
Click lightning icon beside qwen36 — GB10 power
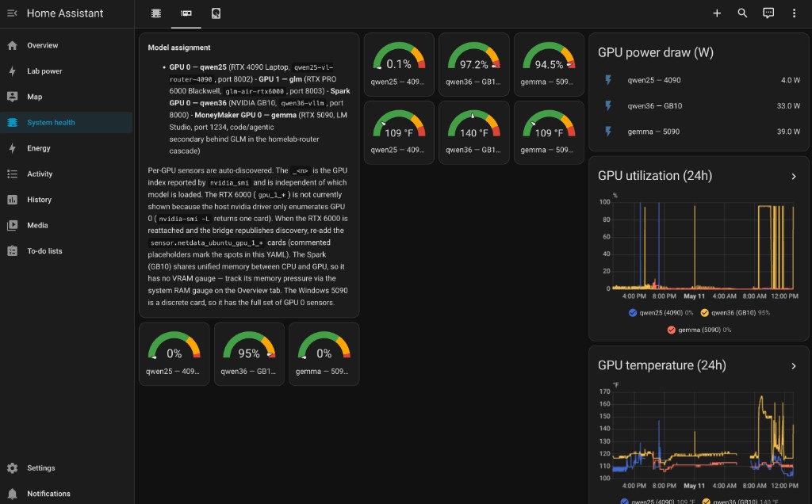pyautogui.click(x=608, y=106)
